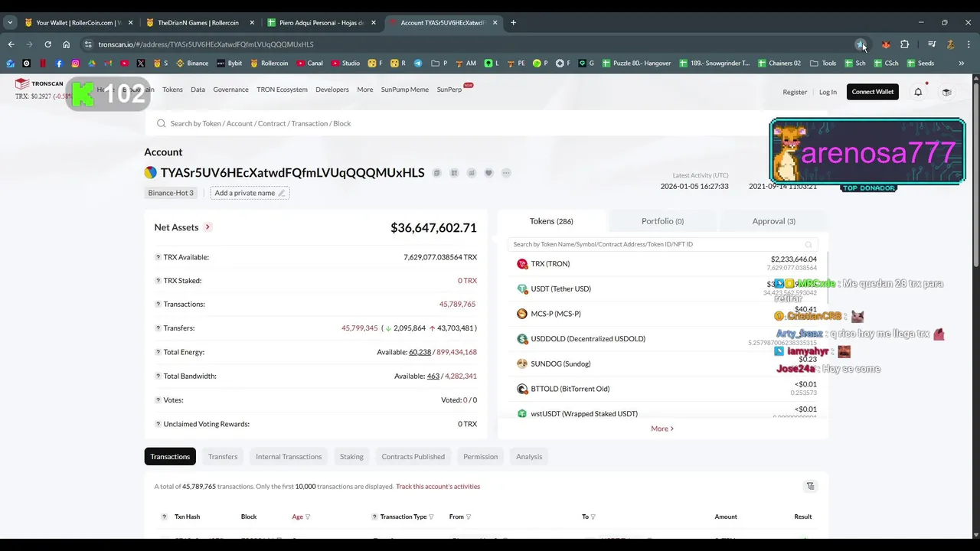Open the SunPump Meme link
This screenshot has height=551, width=980.
(x=405, y=90)
